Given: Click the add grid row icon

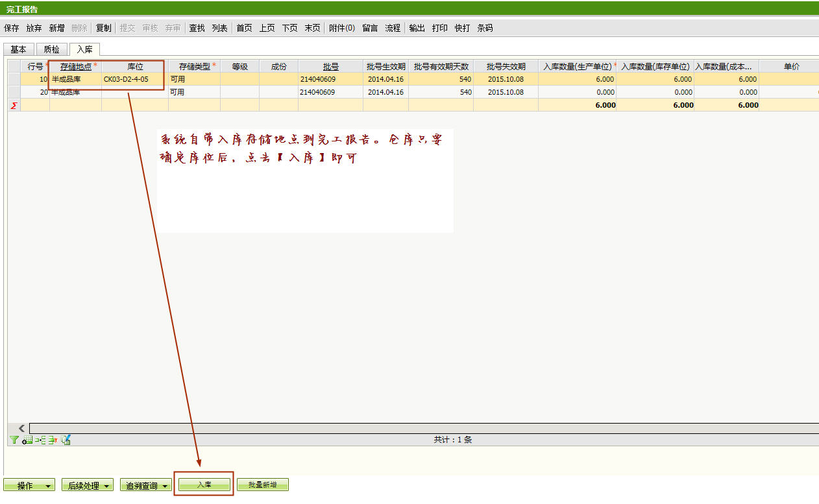Looking at the screenshot, I should 27,440.
